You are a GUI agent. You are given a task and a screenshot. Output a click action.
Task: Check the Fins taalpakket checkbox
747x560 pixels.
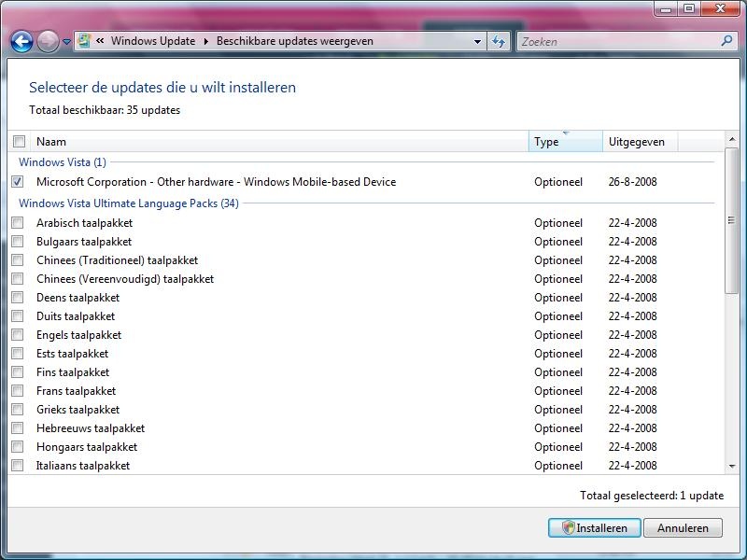point(18,371)
